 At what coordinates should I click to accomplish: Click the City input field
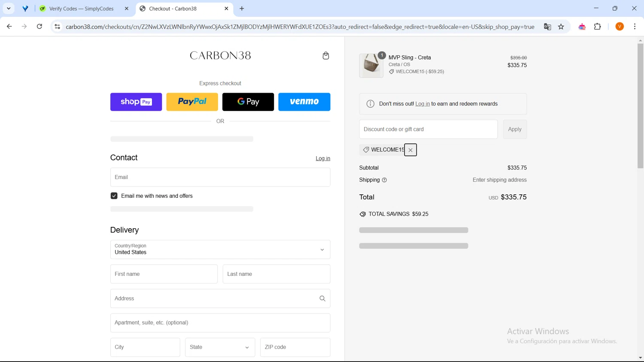click(145, 347)
